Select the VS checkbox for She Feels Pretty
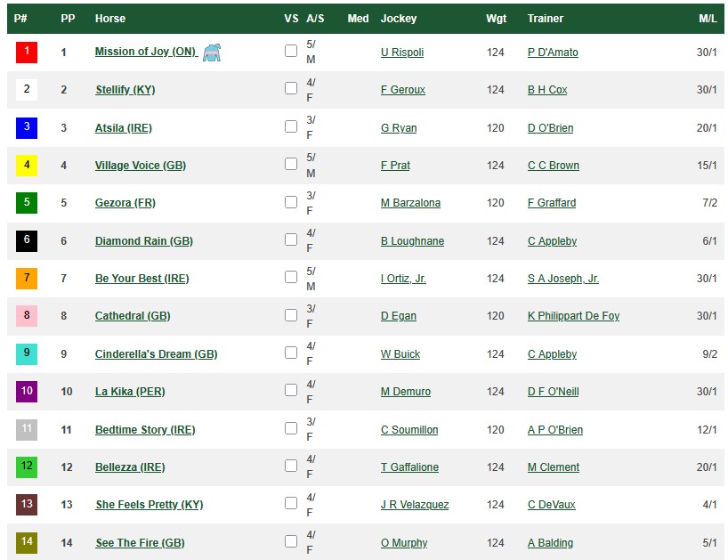This screenshot has width=728, height=560. [291, 503]
